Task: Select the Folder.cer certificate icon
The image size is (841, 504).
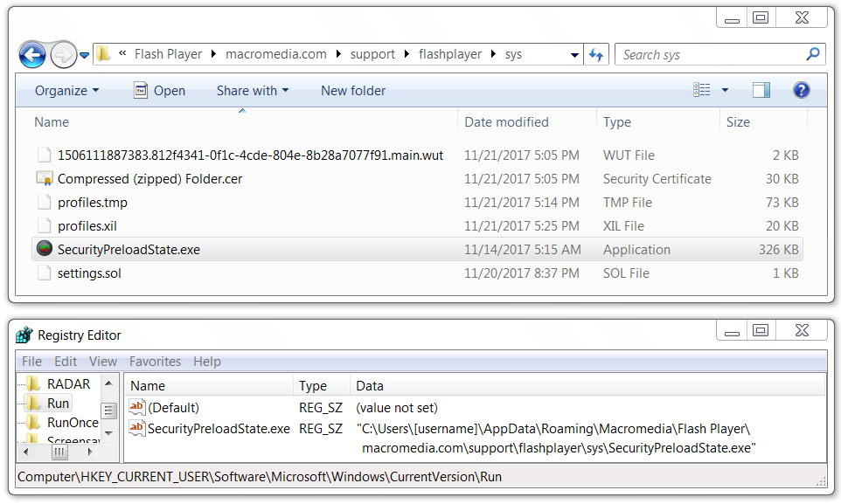Action: 44,178
